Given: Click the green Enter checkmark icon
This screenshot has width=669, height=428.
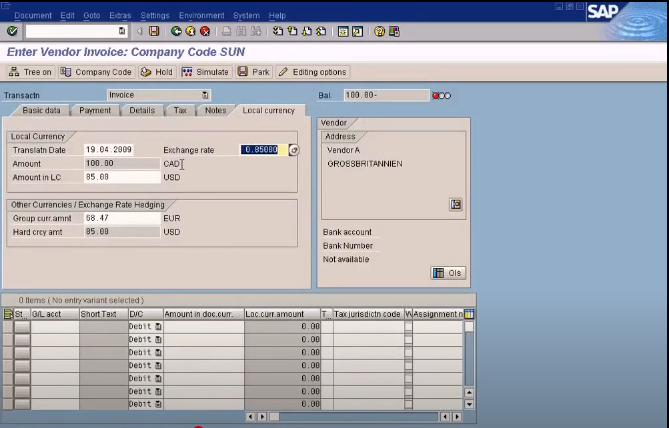Looking at the screenshot, I should tap(12, 31).
